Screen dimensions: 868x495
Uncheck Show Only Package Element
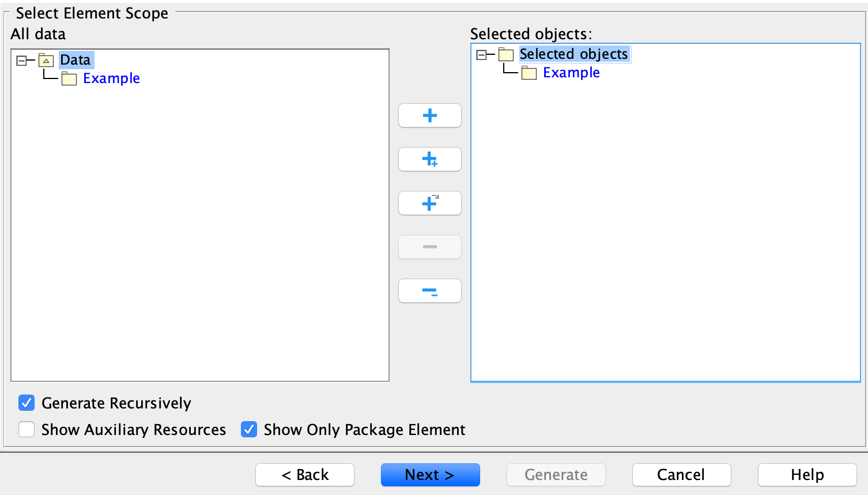click(248, 429)
